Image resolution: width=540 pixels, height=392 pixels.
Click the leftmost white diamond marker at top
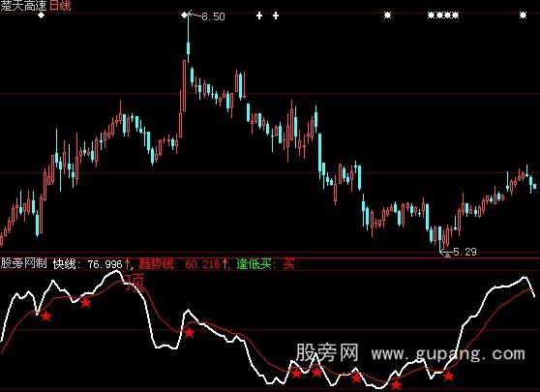tap(42, 15)
